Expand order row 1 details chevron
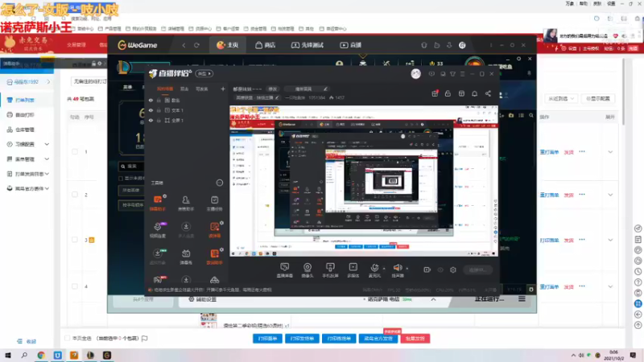The width and height of the screenshot is (644, 362). (x=610, y=152)
